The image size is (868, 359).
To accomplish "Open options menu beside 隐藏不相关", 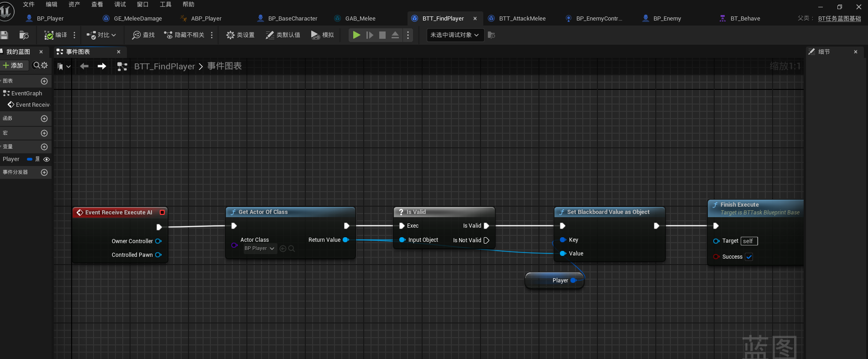I will (212, 35).
